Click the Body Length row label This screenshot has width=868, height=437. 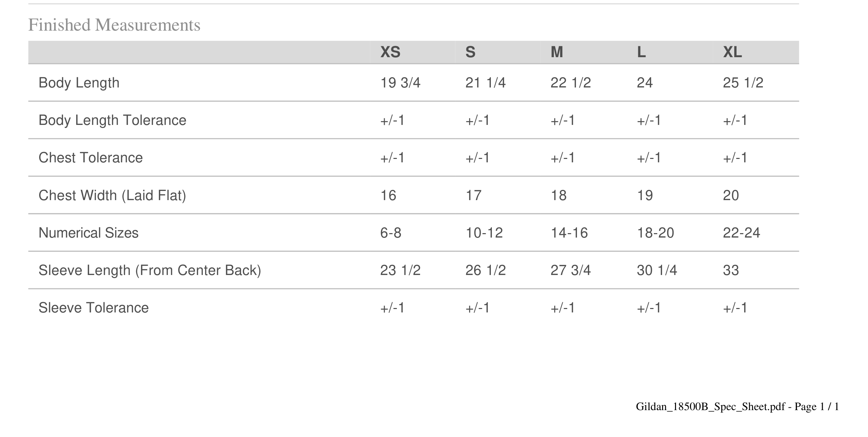pos(79,83)
